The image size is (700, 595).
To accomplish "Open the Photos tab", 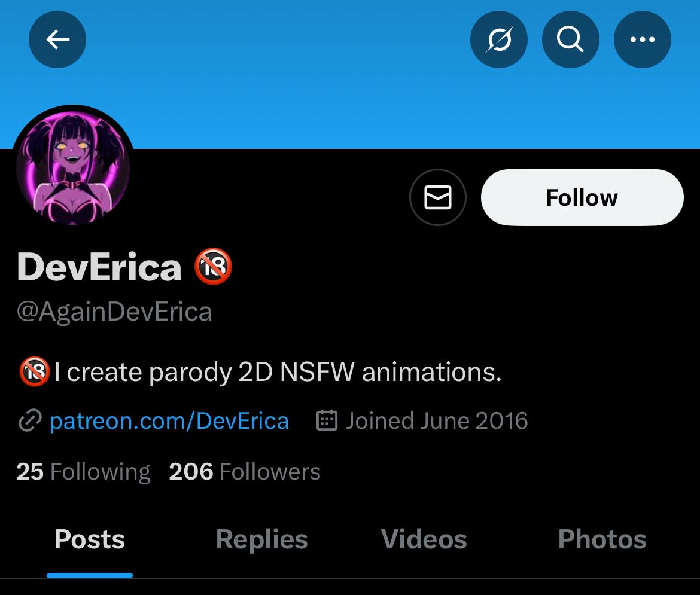I will coord(602,539).
